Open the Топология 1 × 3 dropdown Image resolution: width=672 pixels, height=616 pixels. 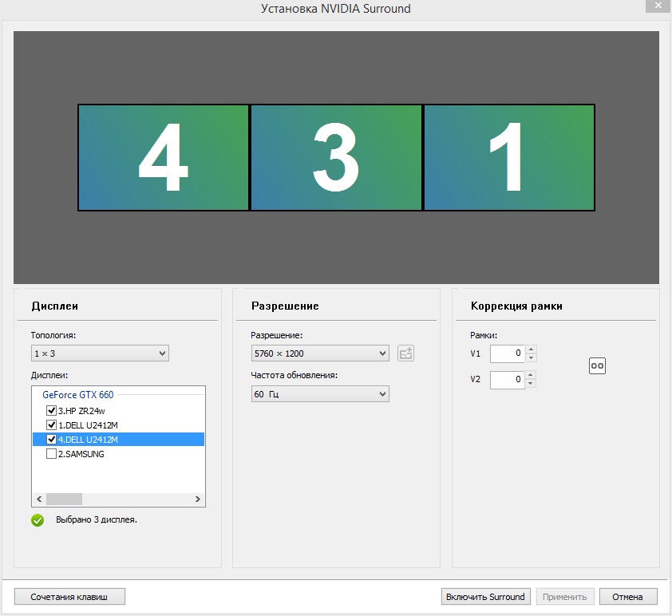point(100,353)
